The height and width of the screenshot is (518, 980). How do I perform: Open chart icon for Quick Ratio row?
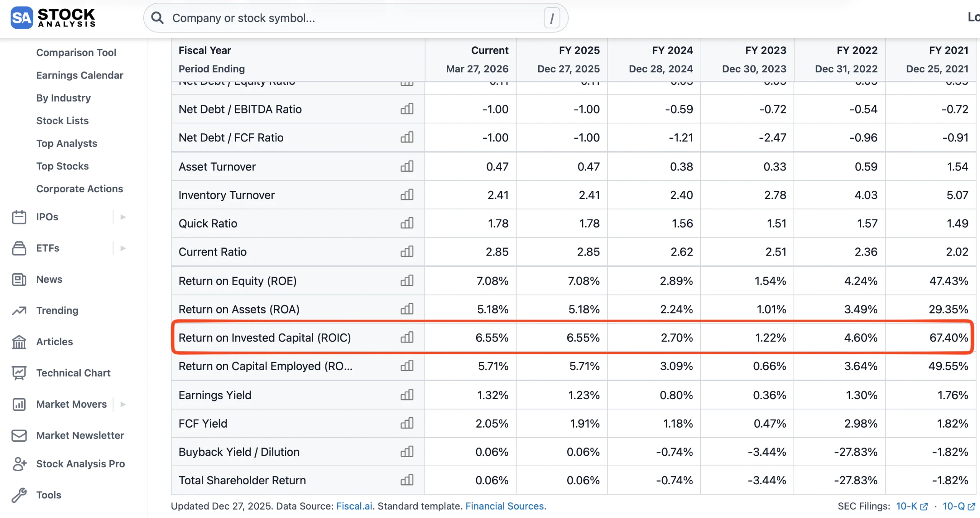click(x=407, y=223)
